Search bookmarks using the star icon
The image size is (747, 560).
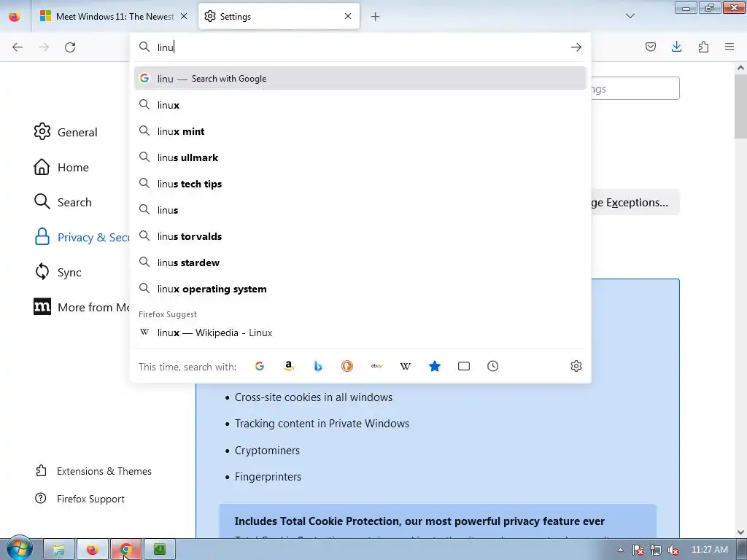point(435,366)
